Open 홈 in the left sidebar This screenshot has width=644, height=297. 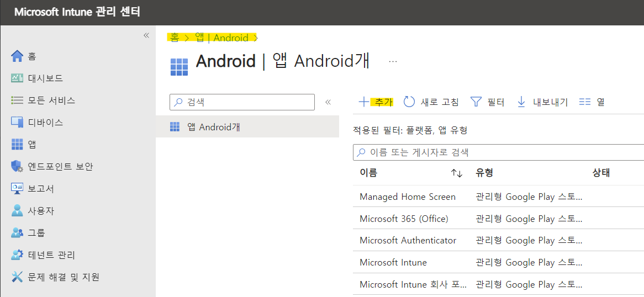pos(23,56)
